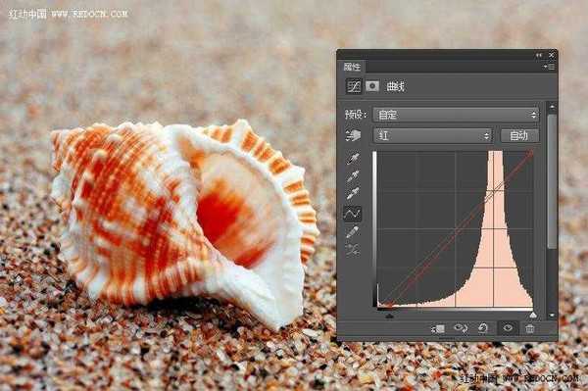The width and height of the screenshot is (588, 391).
Task: Pick the white point eyedropper
Action: pyautogui.click(x=353, y=194)
